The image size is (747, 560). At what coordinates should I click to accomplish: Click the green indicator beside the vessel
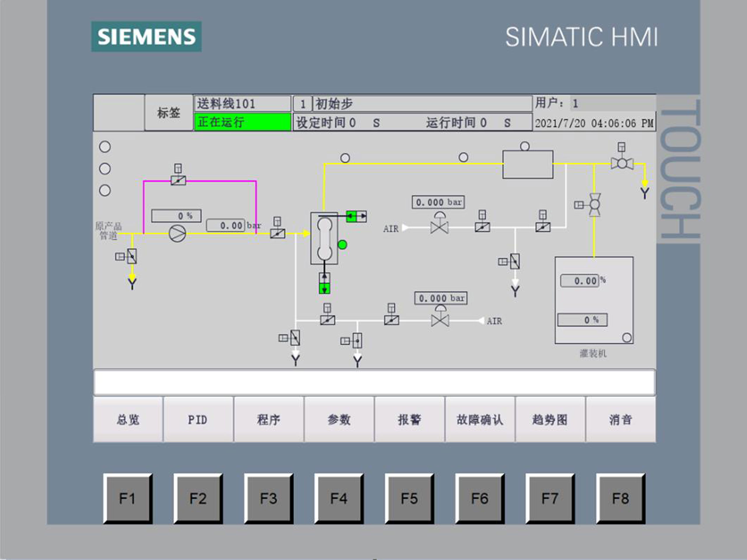click(x=343, y=245)
